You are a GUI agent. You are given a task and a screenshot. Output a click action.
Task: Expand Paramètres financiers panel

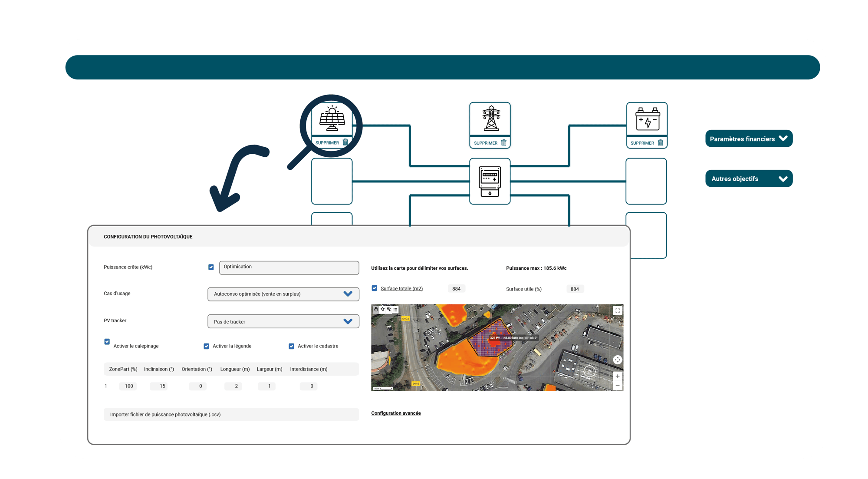749,139
